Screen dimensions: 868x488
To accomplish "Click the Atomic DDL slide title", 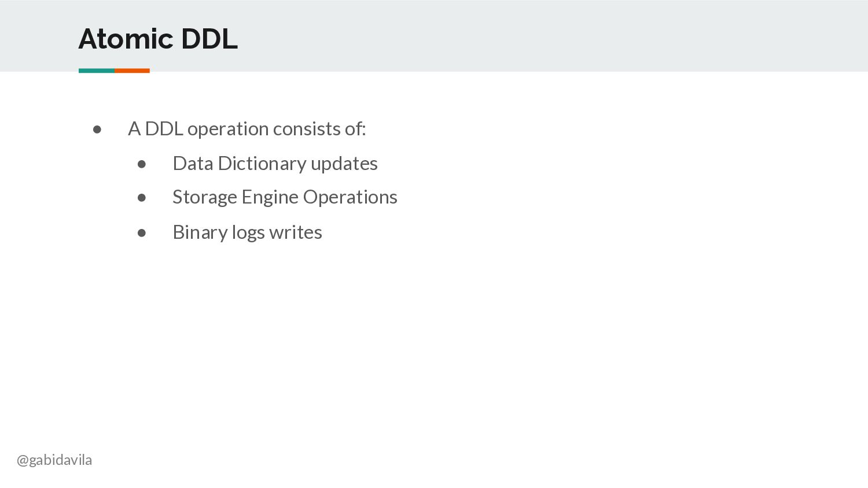I will click(158, 39).
